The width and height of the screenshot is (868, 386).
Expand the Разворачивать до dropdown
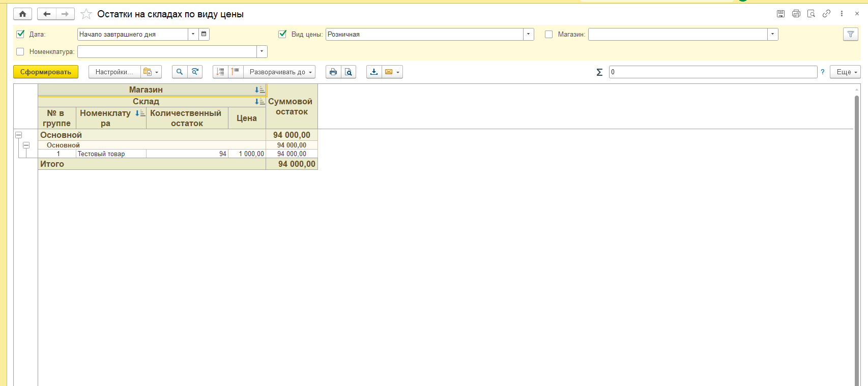pyautogui.click(x=280, y=72)
